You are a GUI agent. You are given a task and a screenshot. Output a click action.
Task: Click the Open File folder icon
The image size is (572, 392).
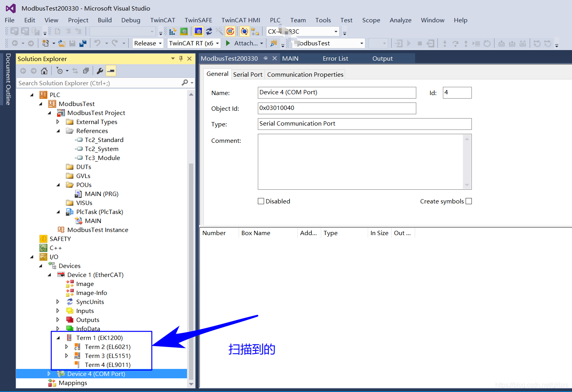click(x=62, y=43)
